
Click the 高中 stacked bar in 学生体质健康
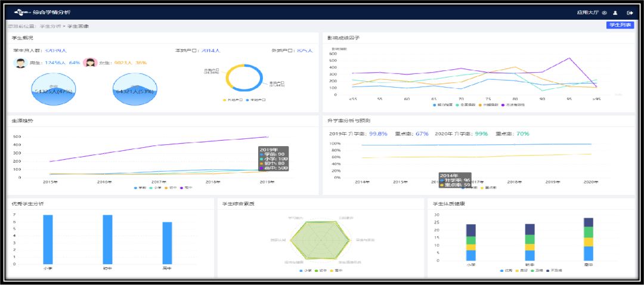588,239
